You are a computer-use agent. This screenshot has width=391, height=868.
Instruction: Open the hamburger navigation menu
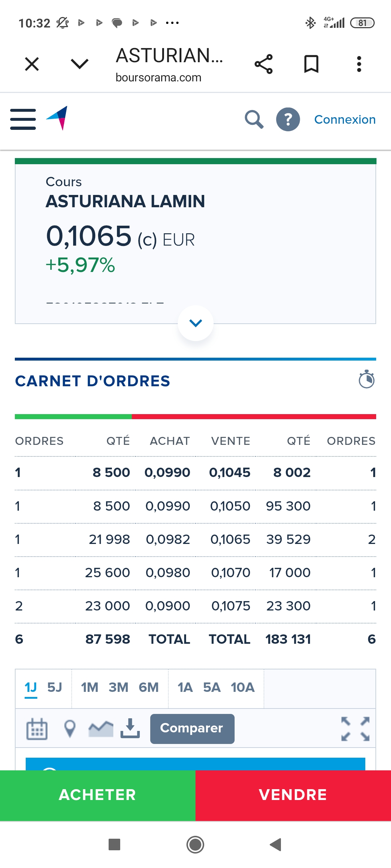click(x=23, y=119)
